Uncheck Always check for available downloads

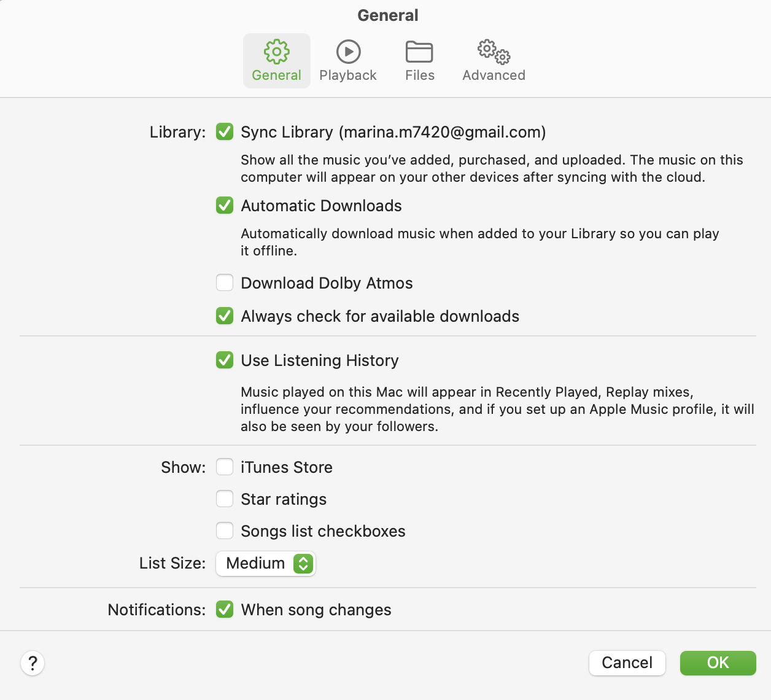[225, 316]
